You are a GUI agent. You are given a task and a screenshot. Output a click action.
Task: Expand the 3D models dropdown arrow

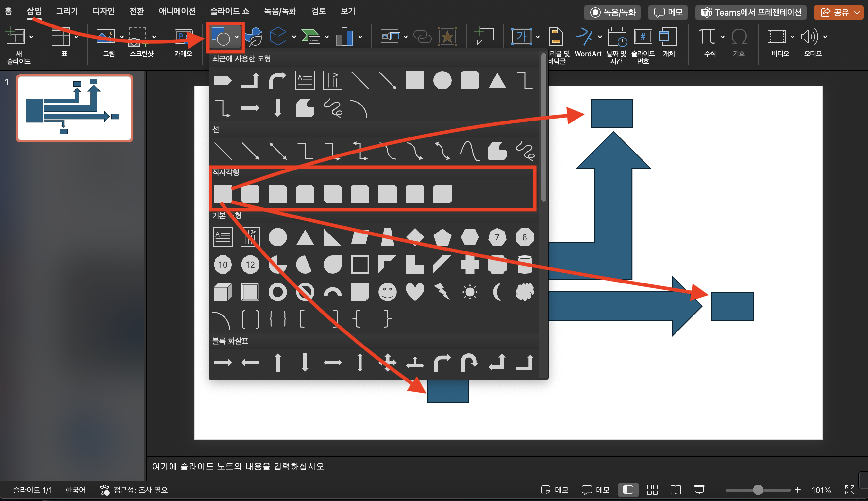tap(294, 37)
